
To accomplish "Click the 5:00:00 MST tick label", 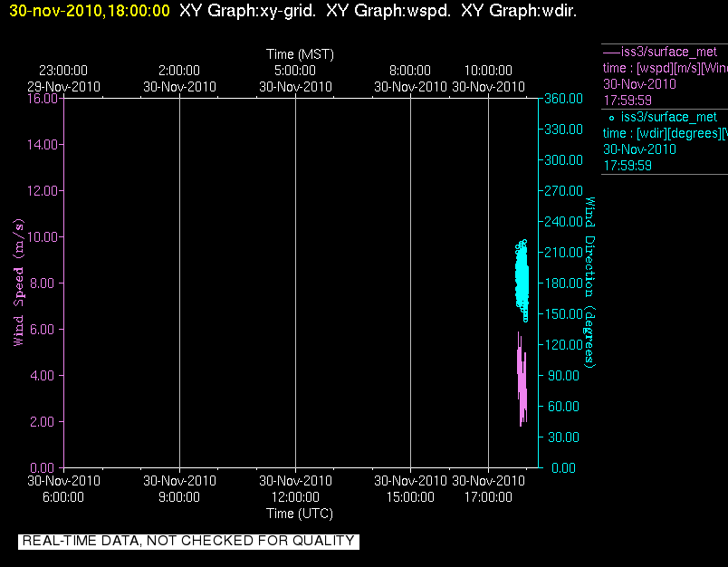I will 295,71.
